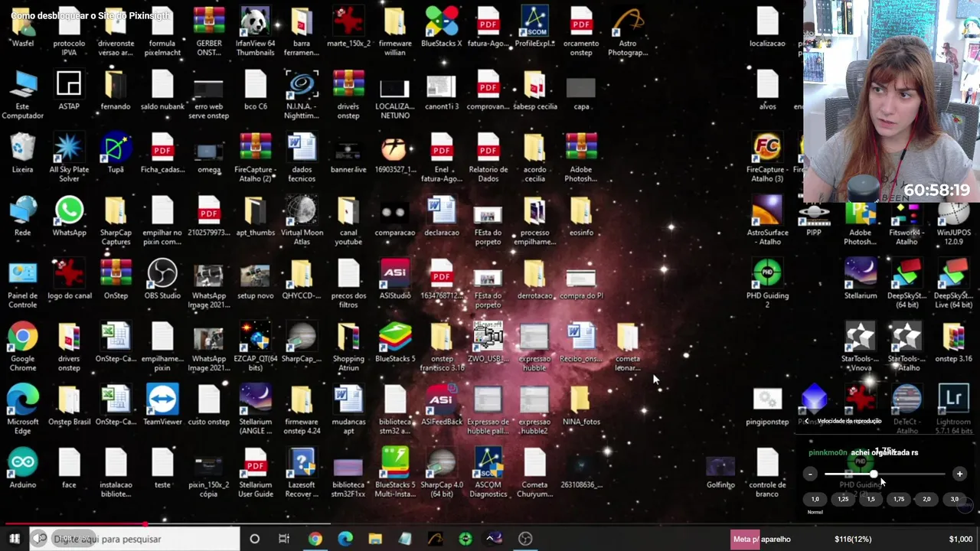Open IrfanView 64 Thumbnails shortcut
This screenshot has width=980, height=551.
pos(255,32)
